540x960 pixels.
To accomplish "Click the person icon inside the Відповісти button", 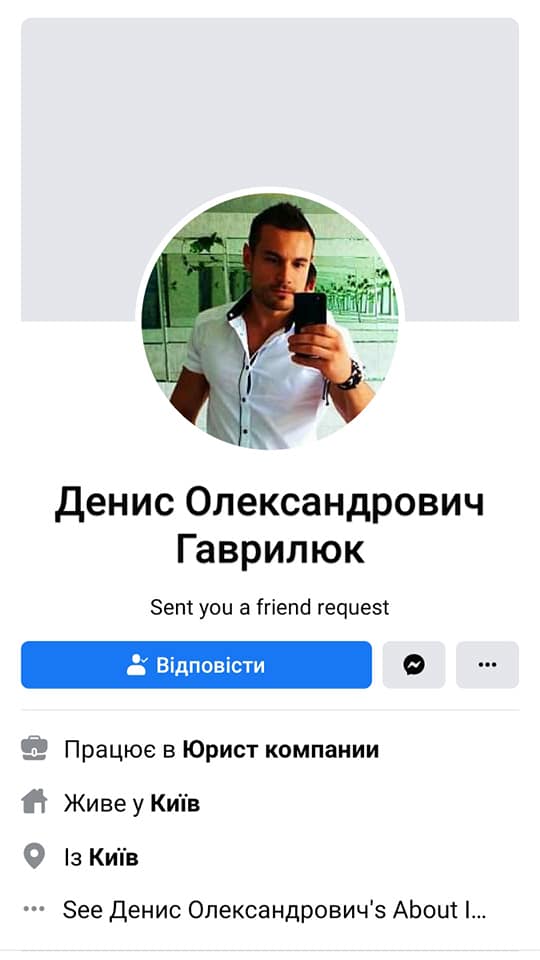I will [137, 664].
